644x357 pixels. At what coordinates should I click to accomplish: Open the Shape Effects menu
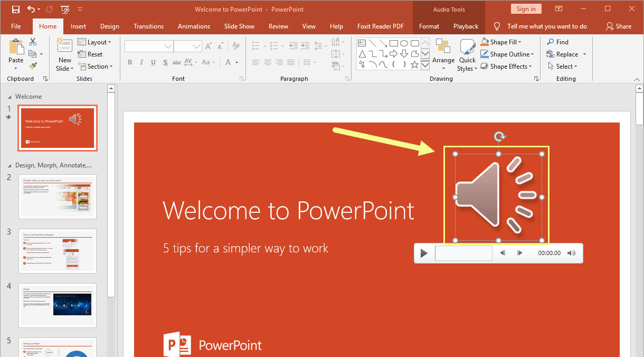tap(506, 66)
